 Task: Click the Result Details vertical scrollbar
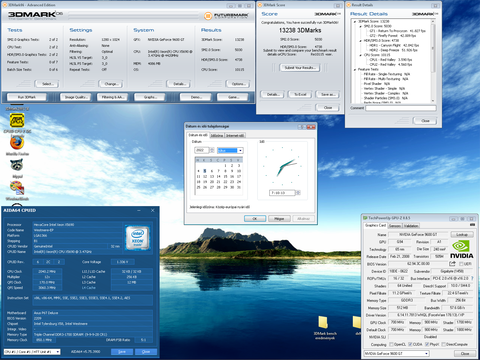click(433, 61)
